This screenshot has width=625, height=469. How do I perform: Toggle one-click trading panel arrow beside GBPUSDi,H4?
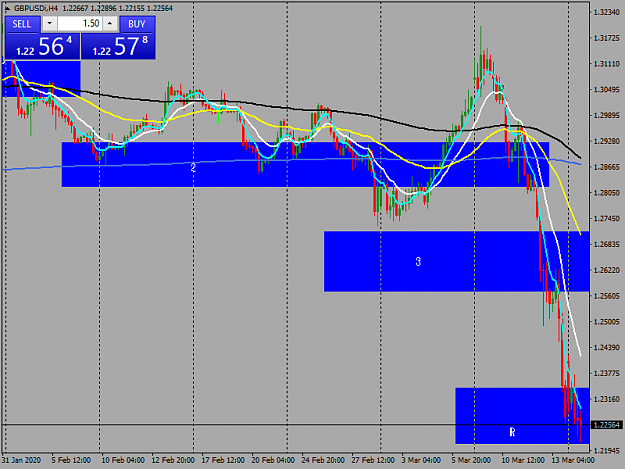point(7,8)
